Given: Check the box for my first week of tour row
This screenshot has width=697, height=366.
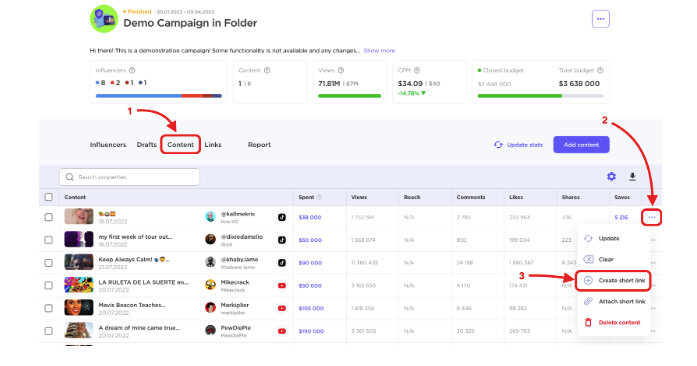Looking at the screenshot, I should coord(49,240).
